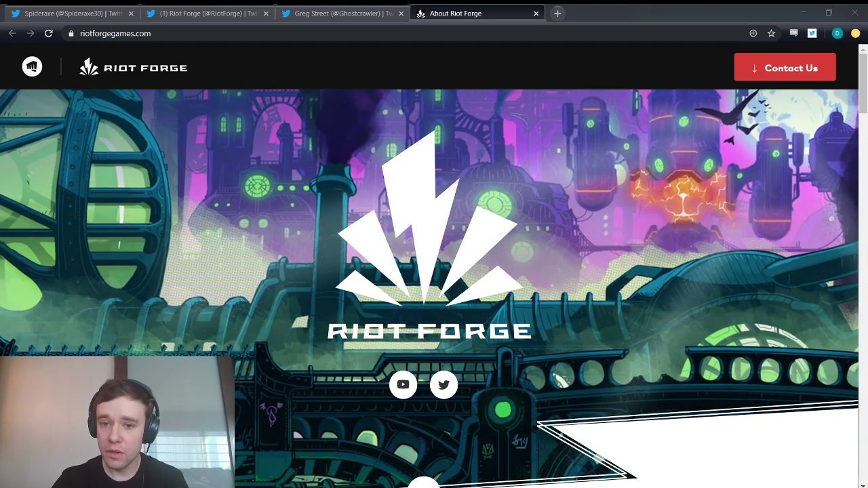Open the yellow Chrome update alert menu
The height and width of the screenshot is (488, 868).
pyautogui.click(x=855, y=33)
